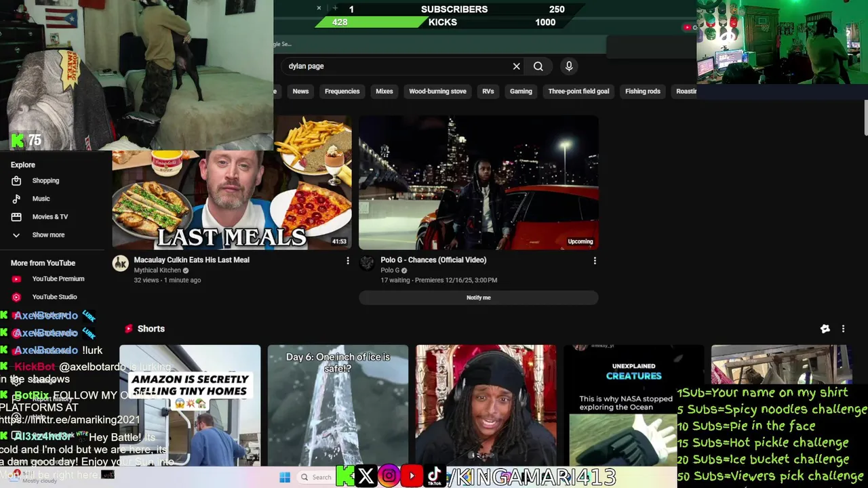The height and width of the screenshot is (488, 868).
Task: Click the magnifier search button
Action: coord(538,66)
